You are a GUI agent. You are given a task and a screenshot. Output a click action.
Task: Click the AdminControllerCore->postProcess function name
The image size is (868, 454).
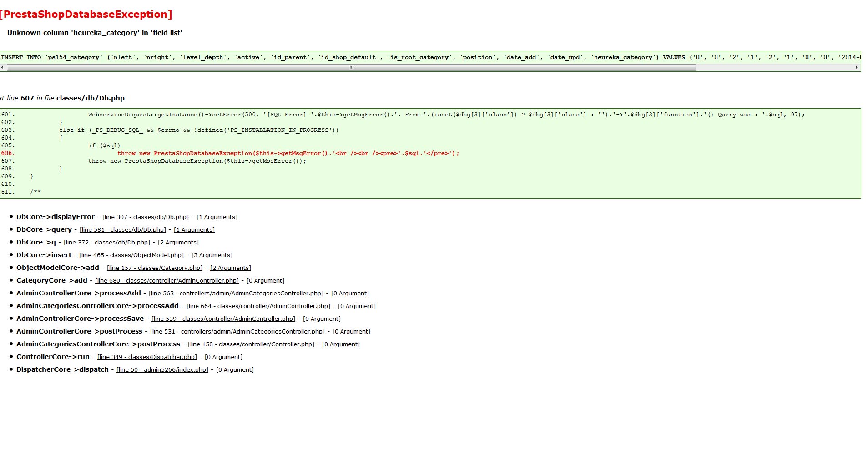(79, 332)
